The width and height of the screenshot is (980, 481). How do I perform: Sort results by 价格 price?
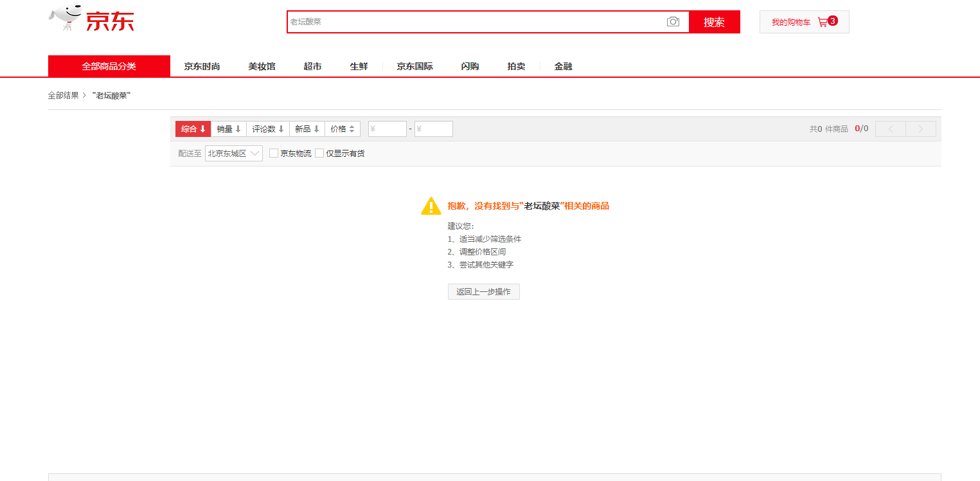343,129
